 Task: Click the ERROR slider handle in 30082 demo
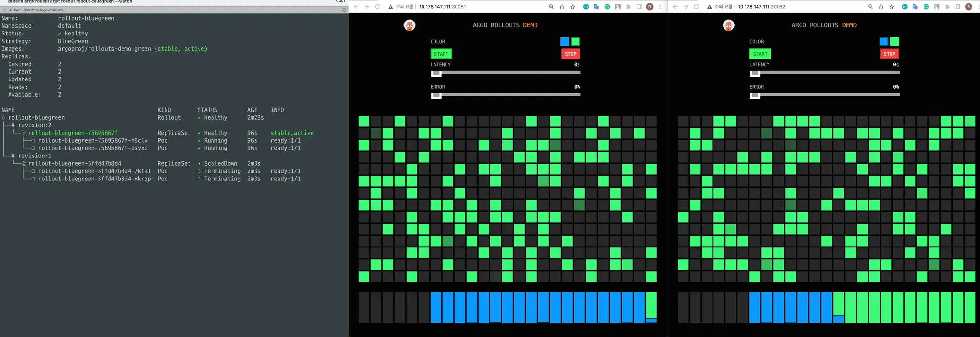(x=755, y=95)
